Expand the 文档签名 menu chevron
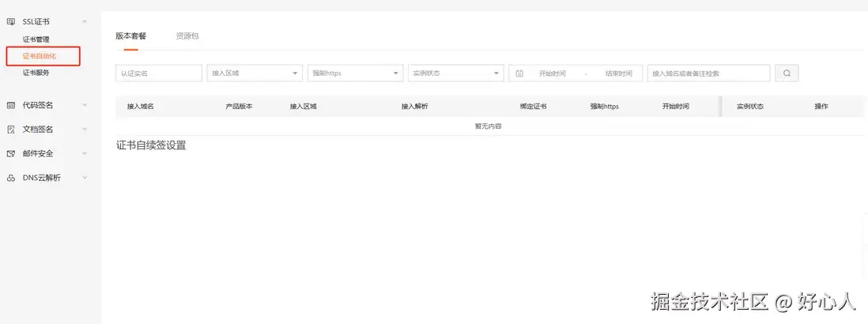The height and width of the screenshot is (324, 868). coord(84,129)
